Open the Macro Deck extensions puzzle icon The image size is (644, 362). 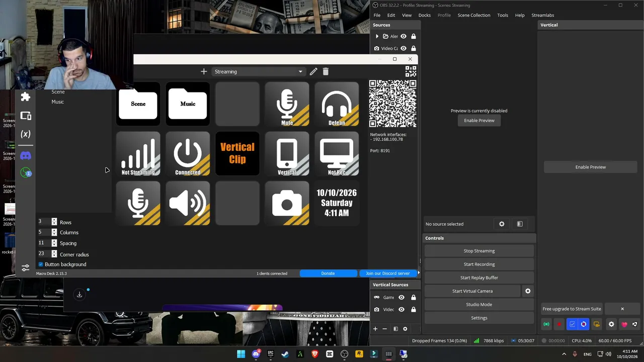[26, 97]
